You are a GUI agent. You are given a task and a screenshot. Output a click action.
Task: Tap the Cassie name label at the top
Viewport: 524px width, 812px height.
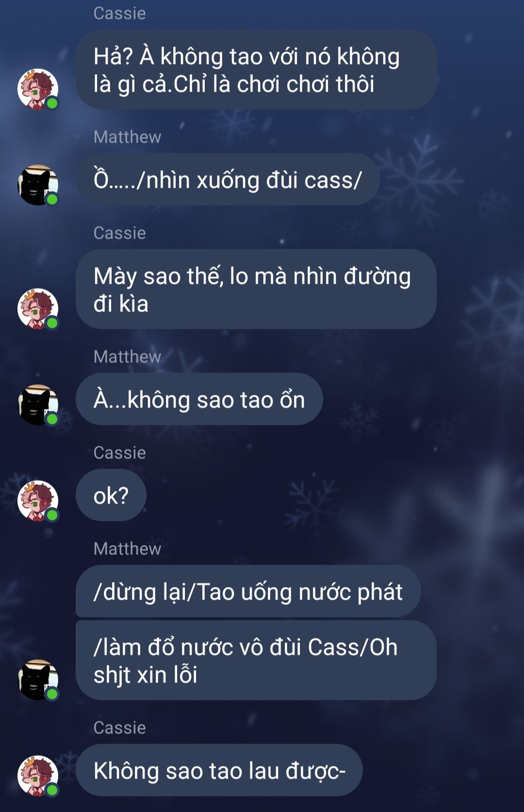coord(119,13)
